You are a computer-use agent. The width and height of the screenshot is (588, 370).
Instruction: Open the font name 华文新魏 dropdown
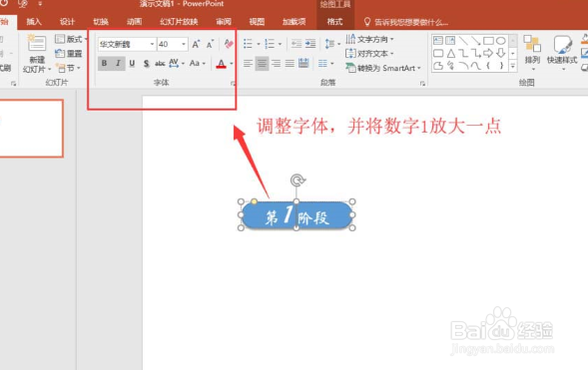(152, 44)
